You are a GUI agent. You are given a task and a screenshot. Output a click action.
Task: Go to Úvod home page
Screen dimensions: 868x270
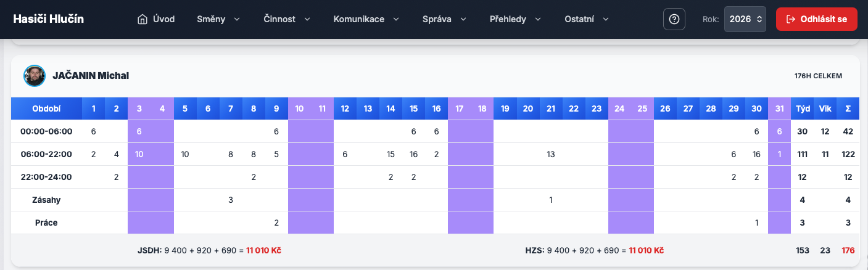point(163,19)
